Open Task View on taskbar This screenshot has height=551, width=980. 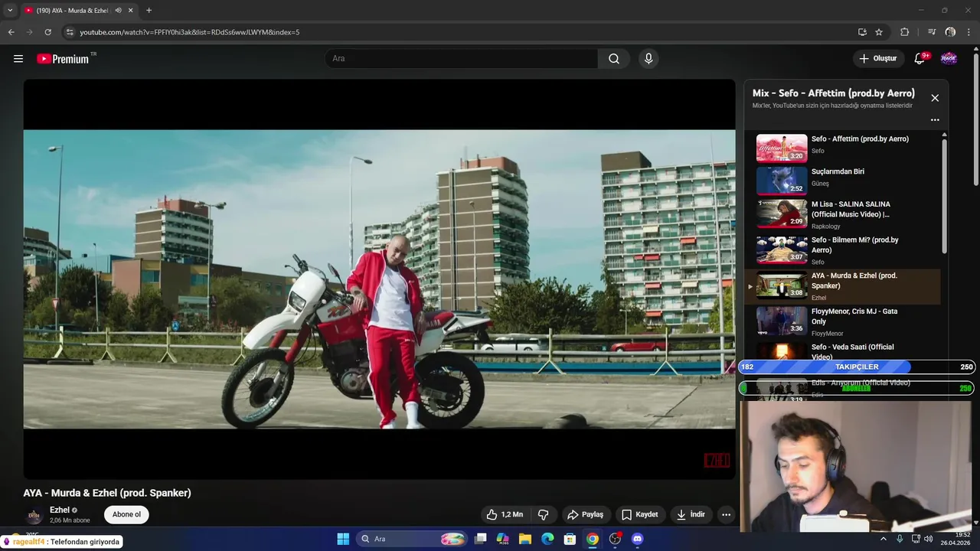(x=480, y=539)
